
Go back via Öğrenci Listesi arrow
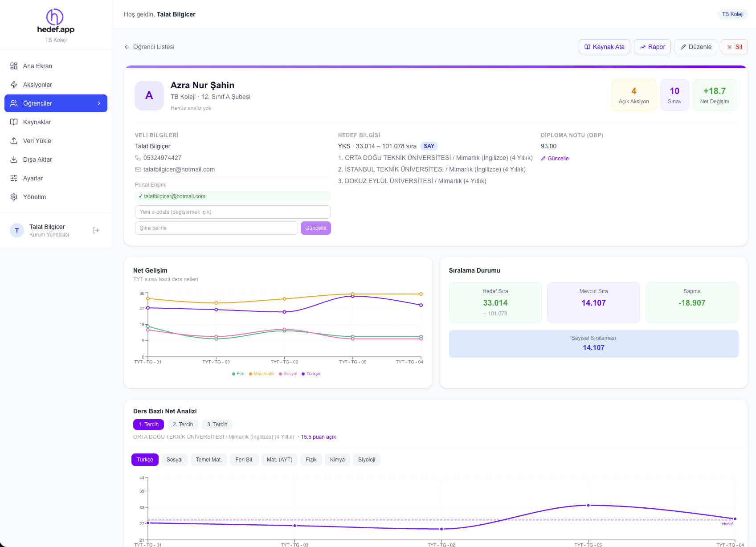tap(127, 47)
